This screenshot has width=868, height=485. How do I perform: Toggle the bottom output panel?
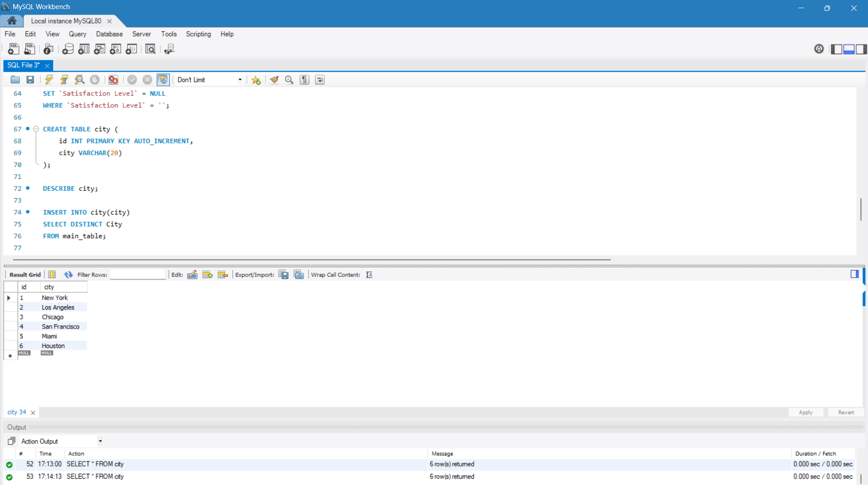click(x=849, y=49)
